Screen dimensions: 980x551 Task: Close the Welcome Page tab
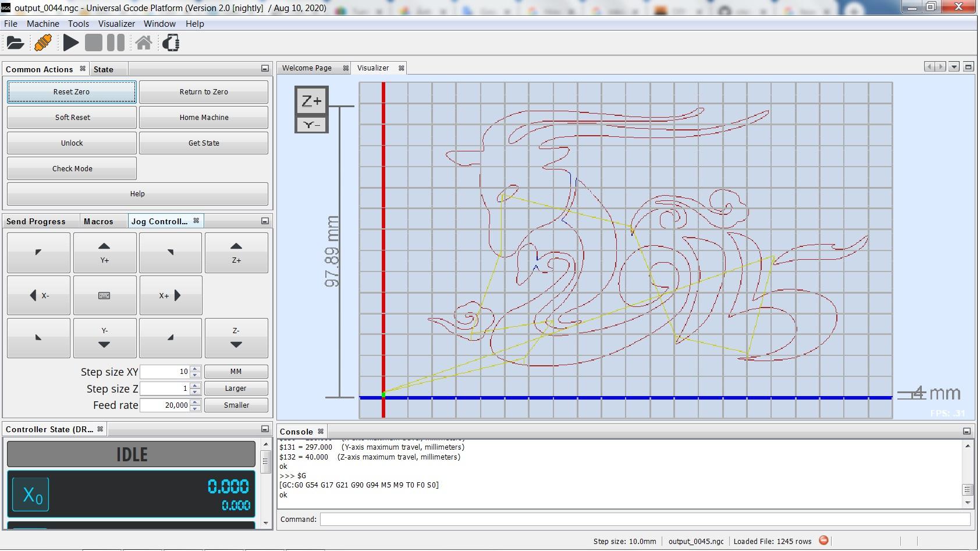pos(346,68)
